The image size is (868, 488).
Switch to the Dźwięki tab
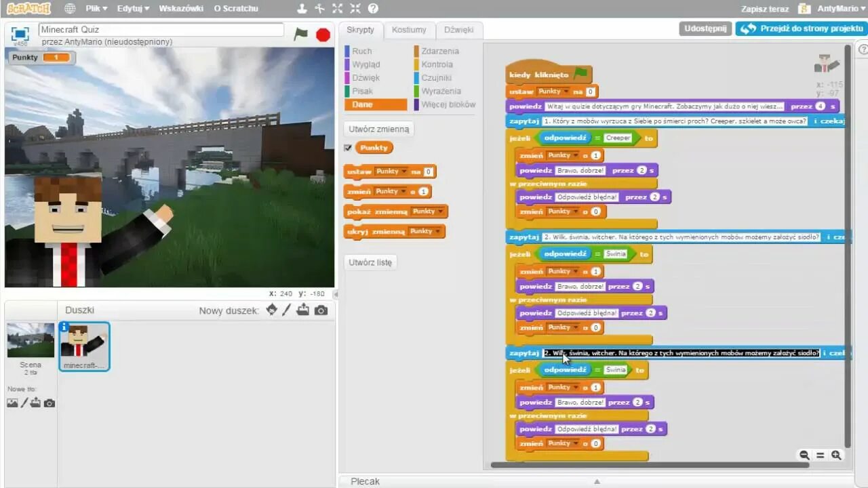pos(459,30)
